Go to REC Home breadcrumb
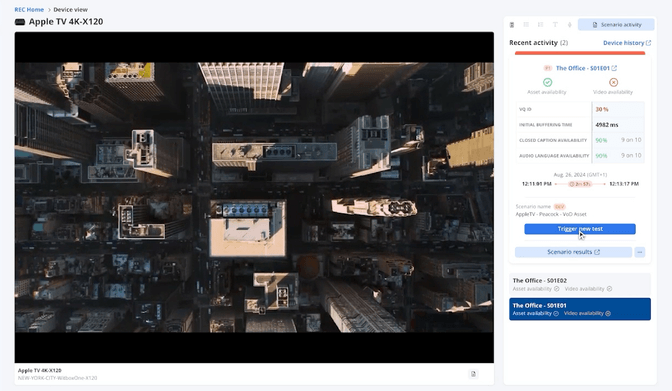Viewport: 672px width, 391px height. [x=29, y=9]
